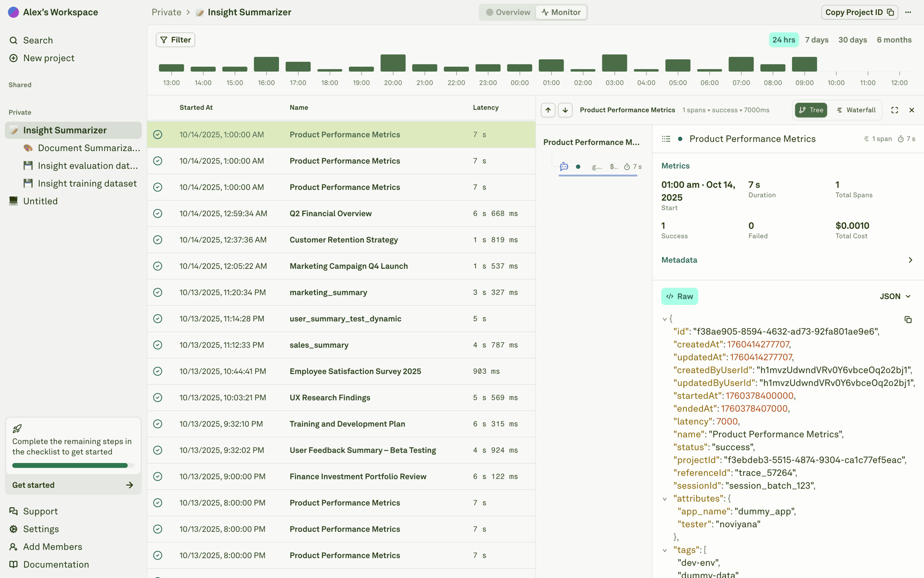
Task: Open Document Summariza... sidebar item
Action: (82, 148)
